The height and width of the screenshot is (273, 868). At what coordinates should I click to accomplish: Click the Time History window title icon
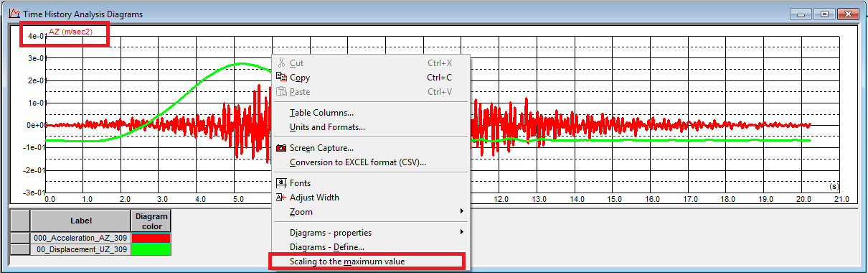[13, 14]
